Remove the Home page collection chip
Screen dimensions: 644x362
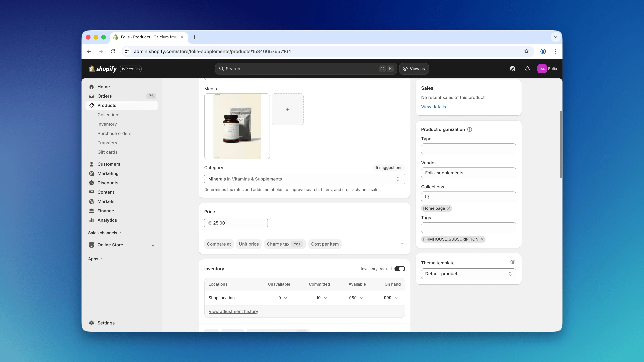(x=449, y=208)
